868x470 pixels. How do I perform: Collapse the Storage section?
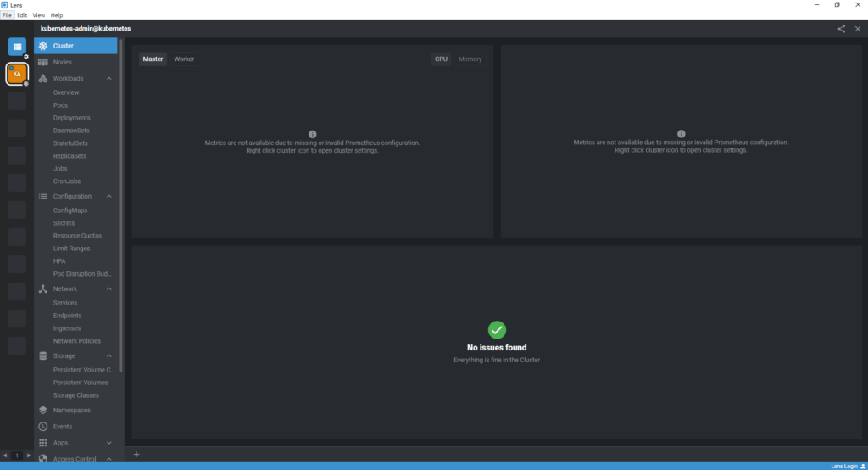coord(109,355)
